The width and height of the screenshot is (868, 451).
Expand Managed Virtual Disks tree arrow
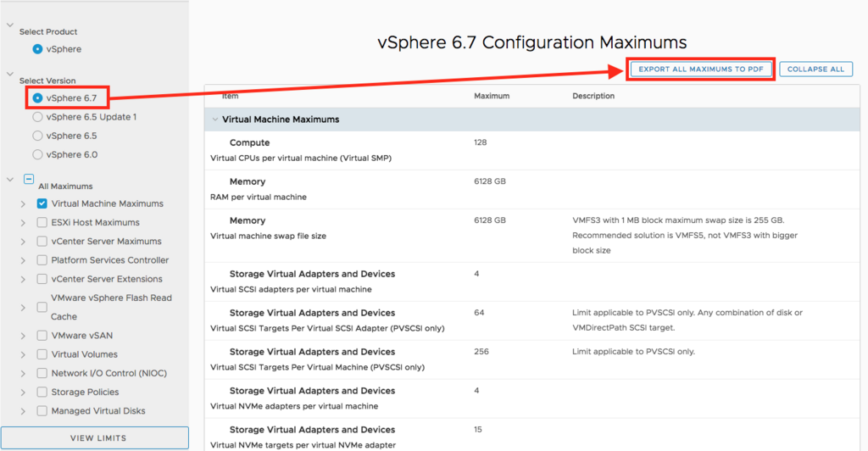(x=23, y=411)
